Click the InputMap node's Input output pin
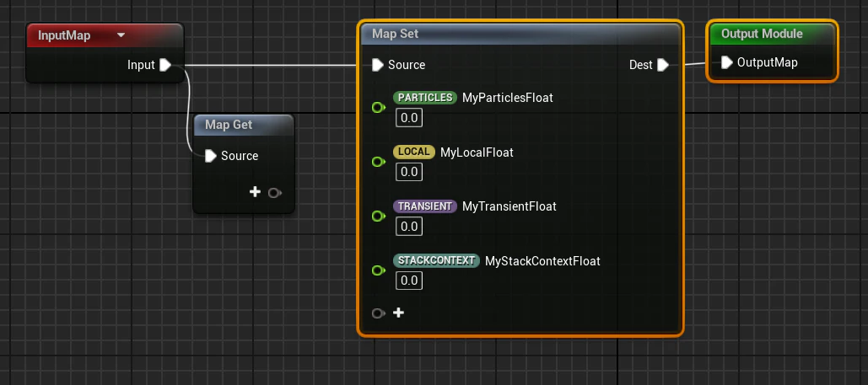Image resolution: width=868 pixels, height=385 pixels. coord(165,65)
